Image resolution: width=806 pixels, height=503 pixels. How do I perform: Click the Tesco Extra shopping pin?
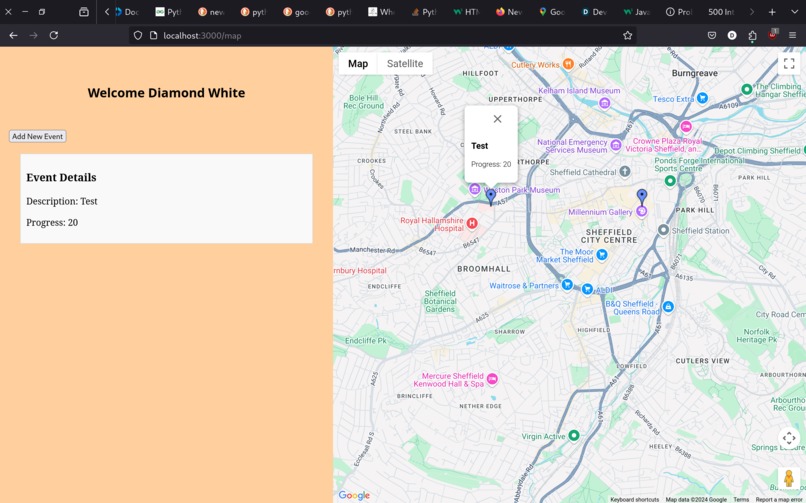click(702, 98)
